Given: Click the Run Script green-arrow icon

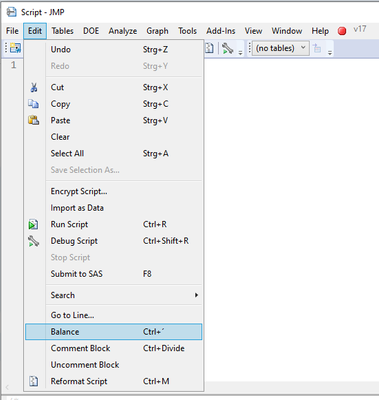Looking at the screenshot, I should pos(33,224).
